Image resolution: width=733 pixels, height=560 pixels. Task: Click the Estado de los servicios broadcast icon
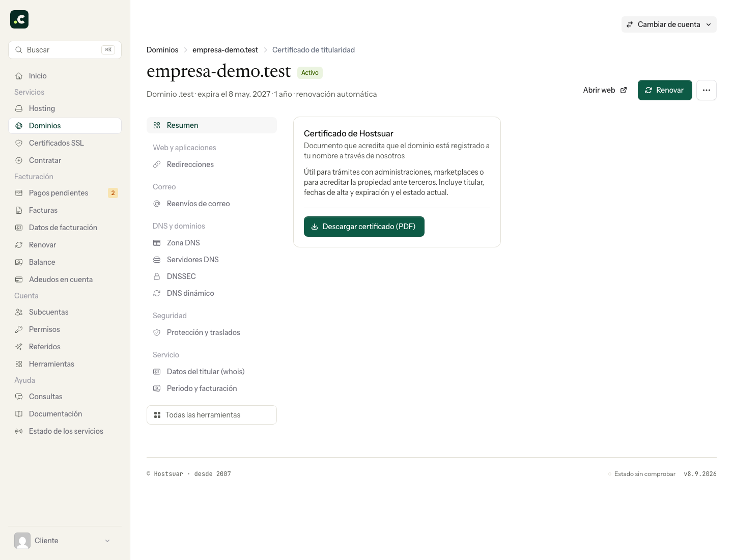(19, 431)
